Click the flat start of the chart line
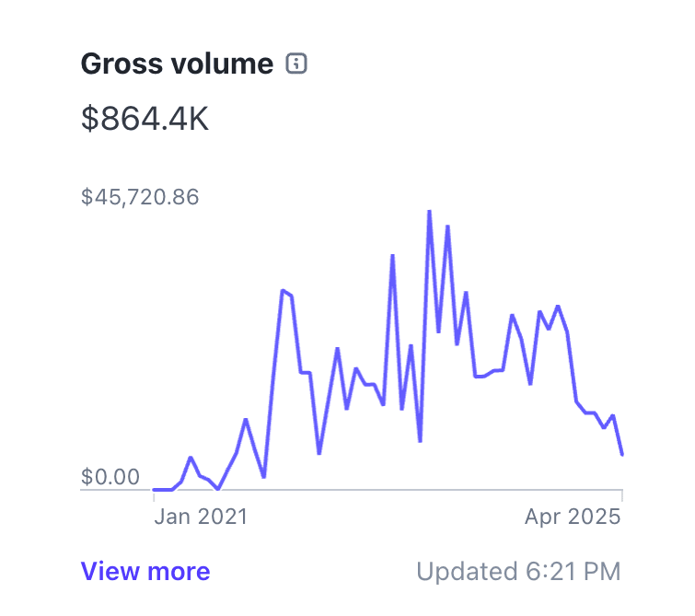 point(163,489)
